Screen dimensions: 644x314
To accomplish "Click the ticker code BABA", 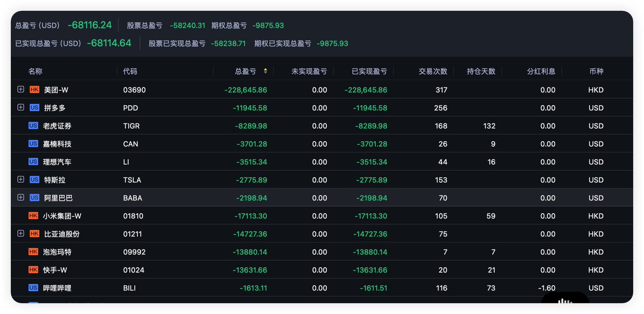I will click(133, 198).
